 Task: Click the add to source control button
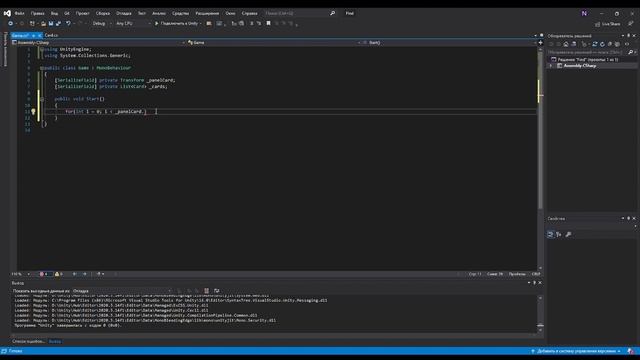coord(576,351)
